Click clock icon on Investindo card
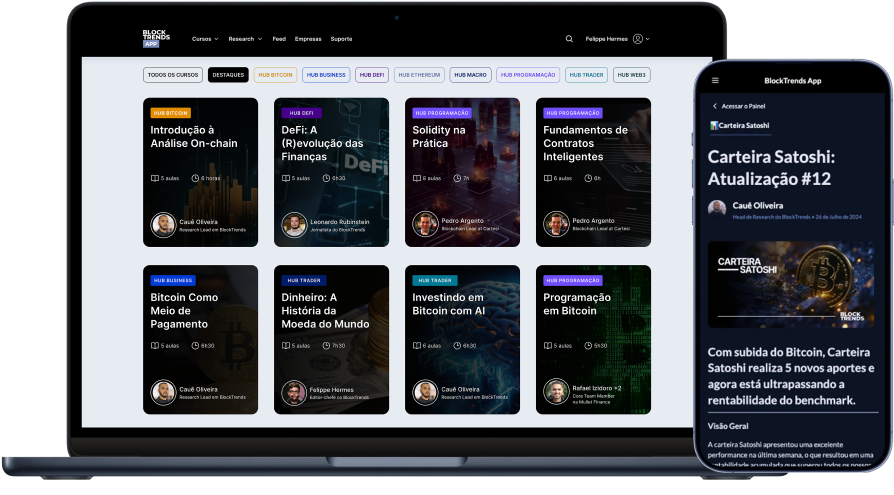Screen dimensions: 894x495 click(x=457, y=346)
